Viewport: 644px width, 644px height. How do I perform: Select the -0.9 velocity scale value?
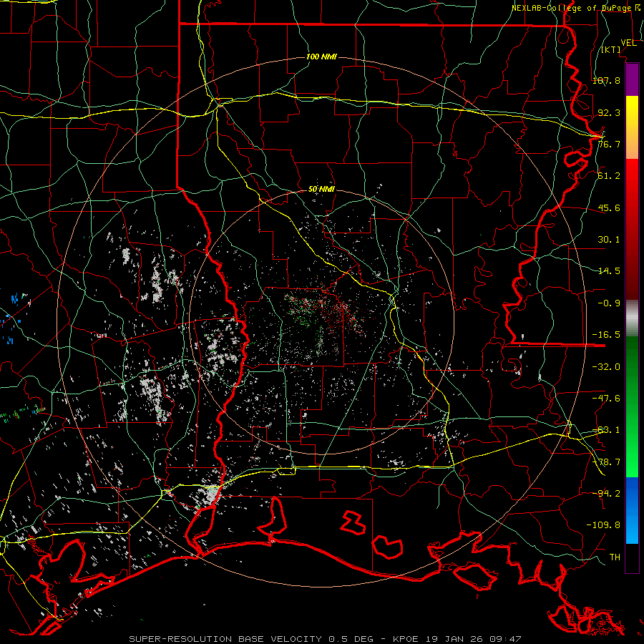(x=609, y=303)
